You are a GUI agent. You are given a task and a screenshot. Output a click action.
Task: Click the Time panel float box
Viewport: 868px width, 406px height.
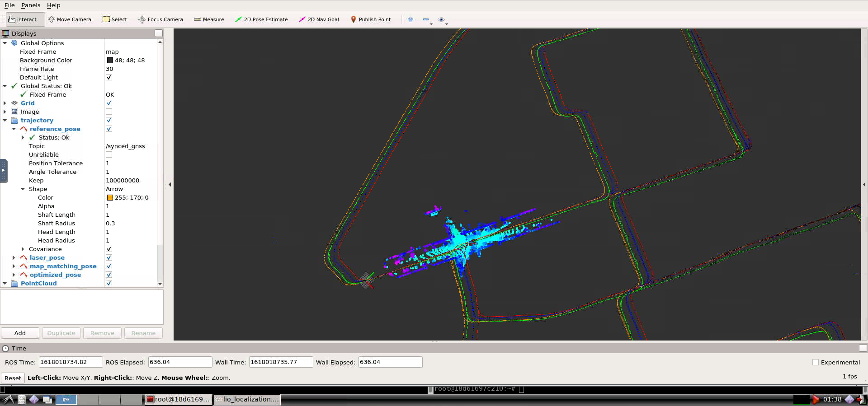(x=863, y=348)
